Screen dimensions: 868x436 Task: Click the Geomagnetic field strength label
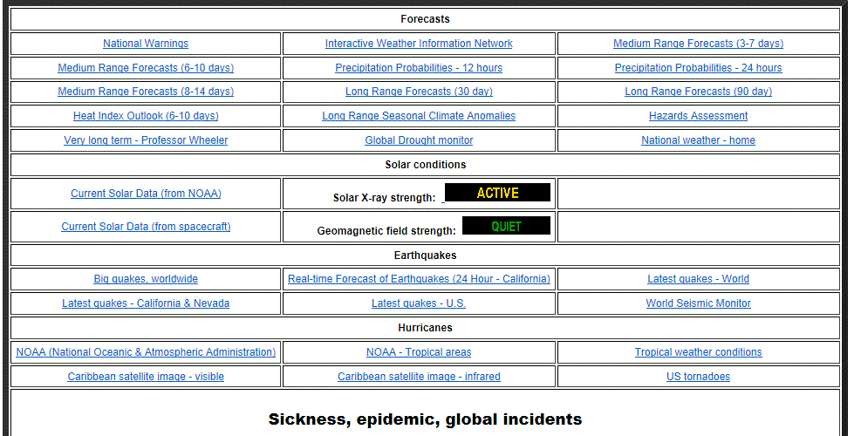coord(386,231)
